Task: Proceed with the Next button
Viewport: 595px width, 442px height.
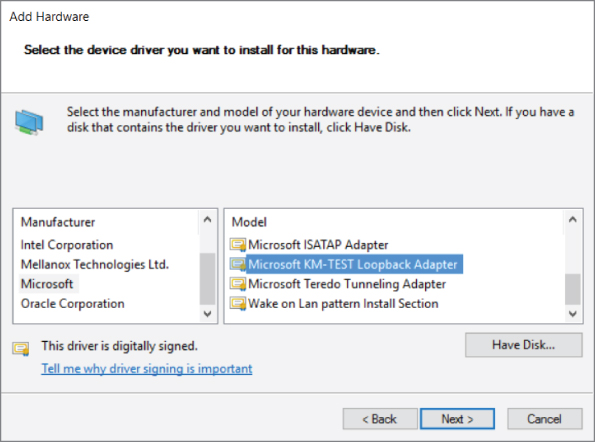Action: point(457,419)
